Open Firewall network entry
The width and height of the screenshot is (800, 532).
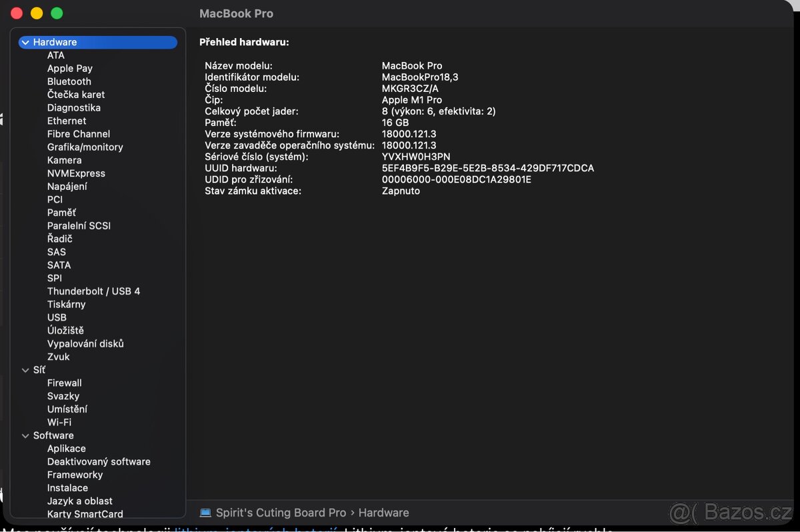click(65, 383)
